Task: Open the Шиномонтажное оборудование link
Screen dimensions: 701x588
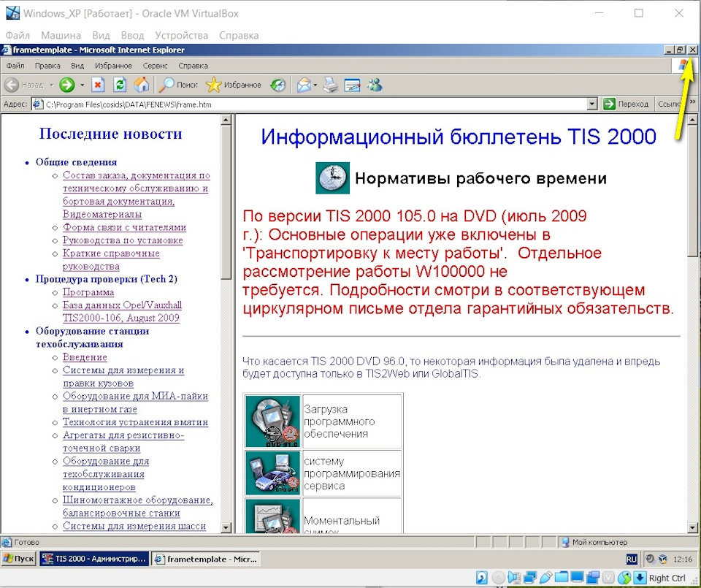Action: click(x=138, y=507)
